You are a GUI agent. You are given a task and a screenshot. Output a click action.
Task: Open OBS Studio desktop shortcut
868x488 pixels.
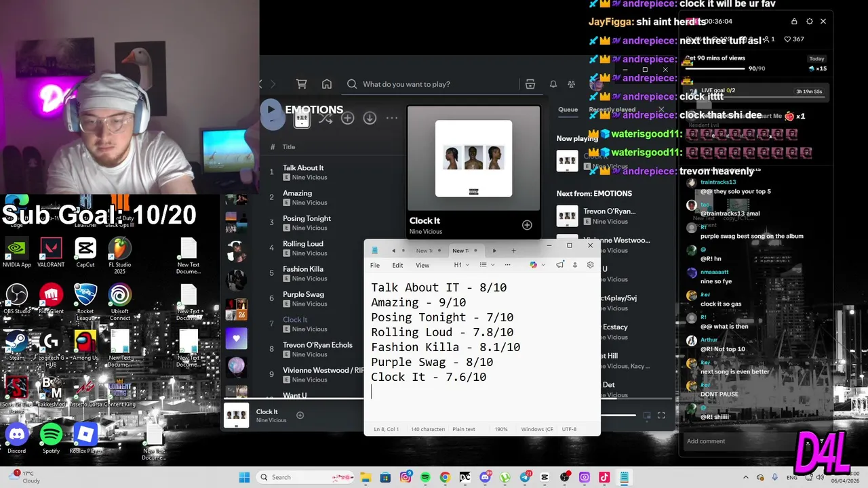[17, 300]
